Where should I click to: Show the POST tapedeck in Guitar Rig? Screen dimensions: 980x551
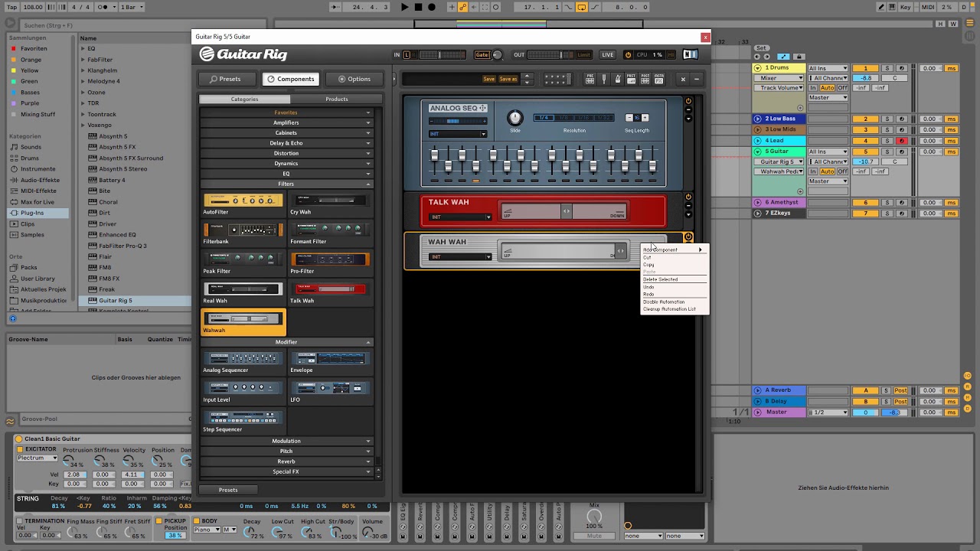click(x=645, y=79)
